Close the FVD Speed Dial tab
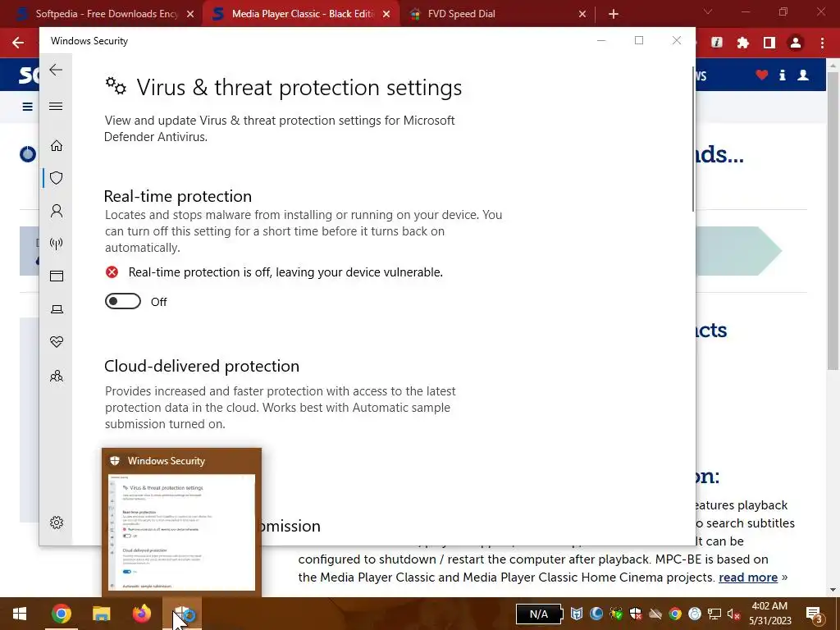 point(582,15)
